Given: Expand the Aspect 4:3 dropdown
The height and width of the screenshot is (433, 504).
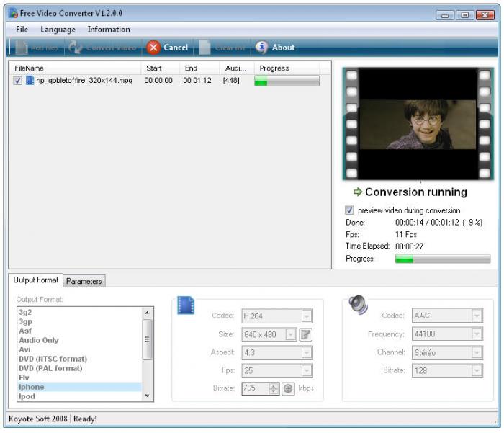Looking at the screenshot, I should [307, 352].
